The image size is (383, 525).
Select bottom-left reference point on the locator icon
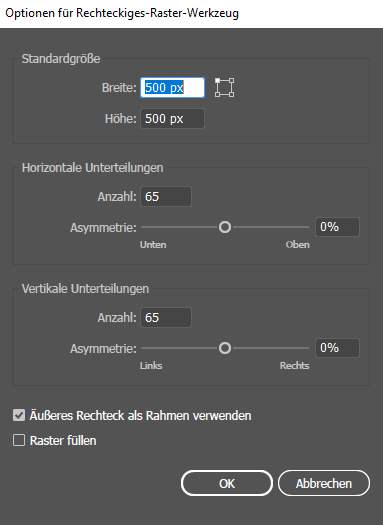tap(218, 95)
